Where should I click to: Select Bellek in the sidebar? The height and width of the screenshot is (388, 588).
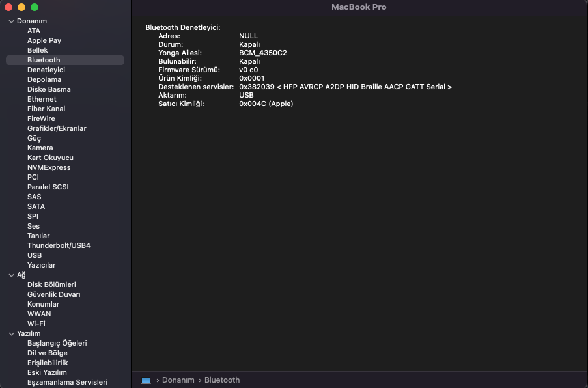click(x=38, y=50)
